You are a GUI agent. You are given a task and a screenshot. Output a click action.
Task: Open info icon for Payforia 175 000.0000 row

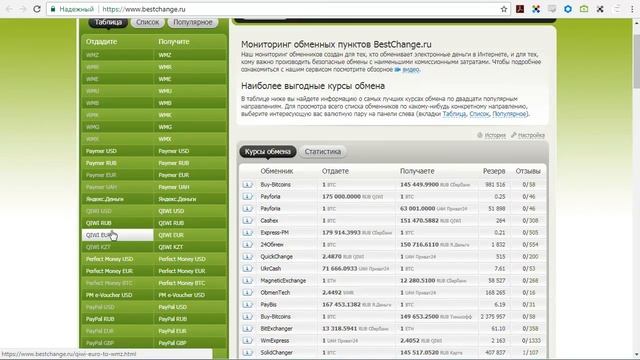pos(247,196)
